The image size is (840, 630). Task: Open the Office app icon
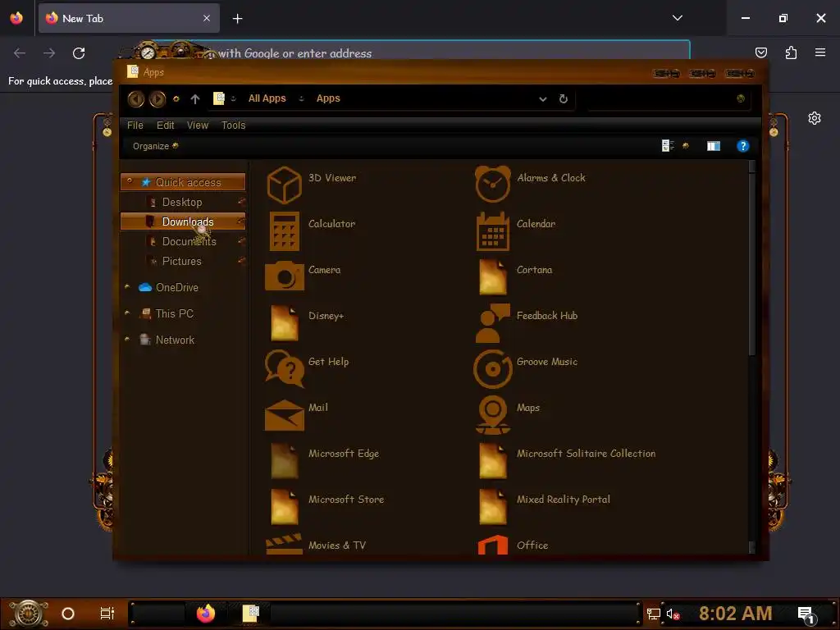493,545
